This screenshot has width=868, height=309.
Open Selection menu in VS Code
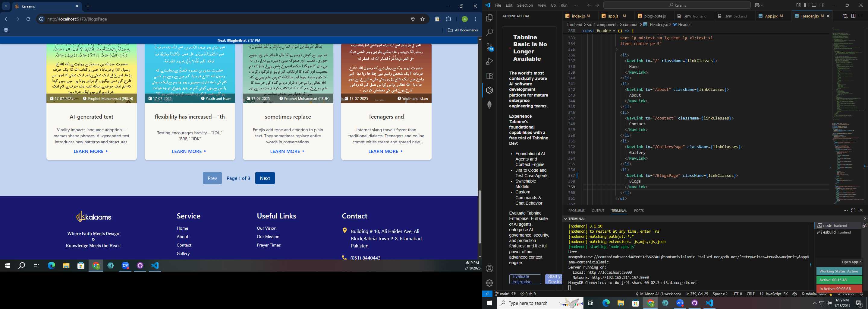pyautogui.click(x=525, y=5)
